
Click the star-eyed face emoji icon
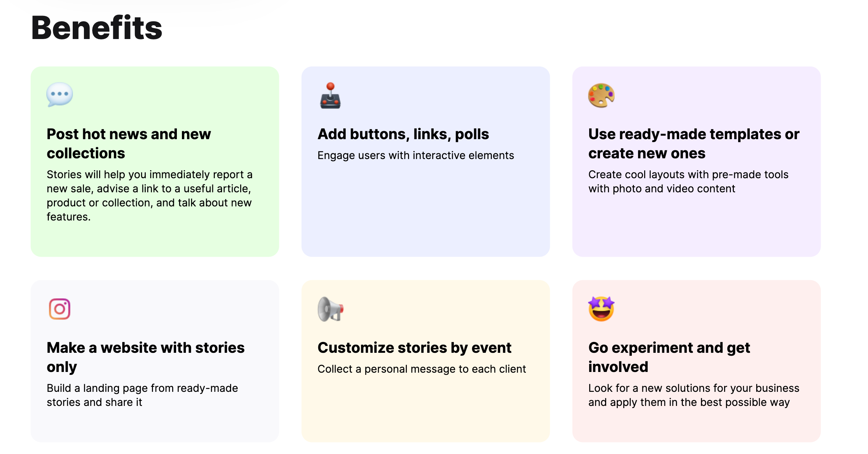click(x=601, y=309)
